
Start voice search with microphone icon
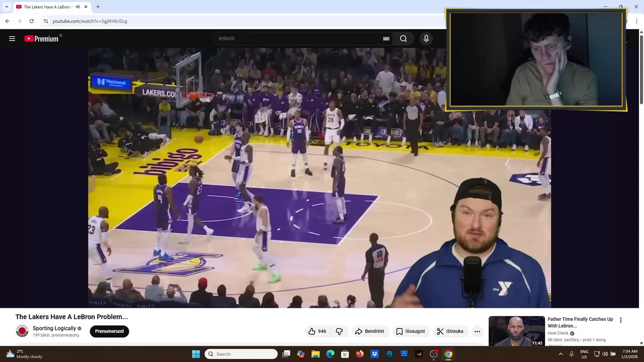[426, 39]
